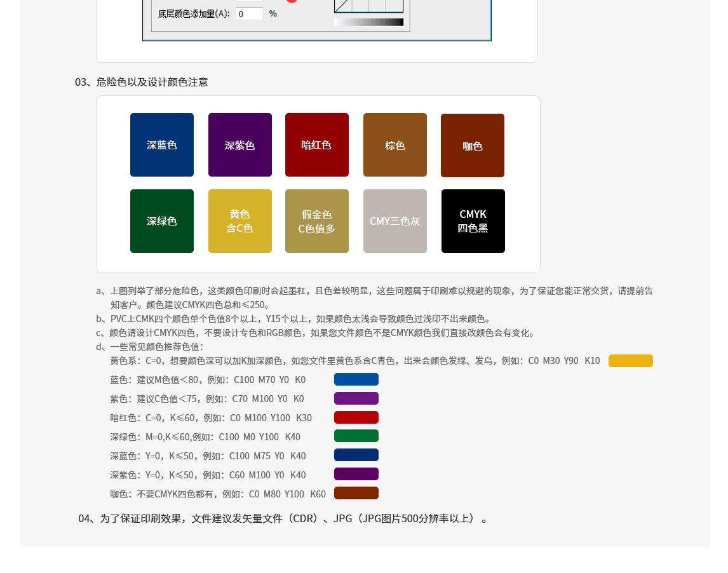Select the coffee sample bar for 咖色
This screenshot has height=573, width=728.
pos(356,493)
